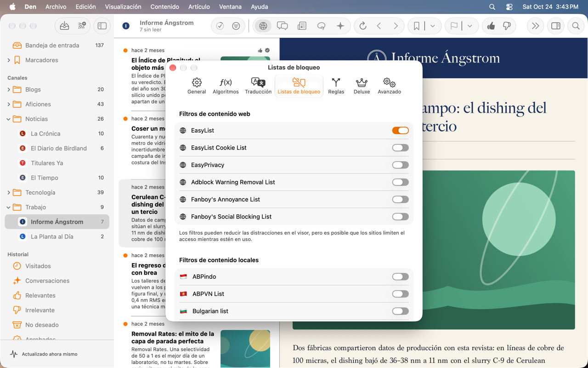Click the sparkle AI summary icon
Image resolution: width=588 pixels, height=368 pixels.
[340, 26]
